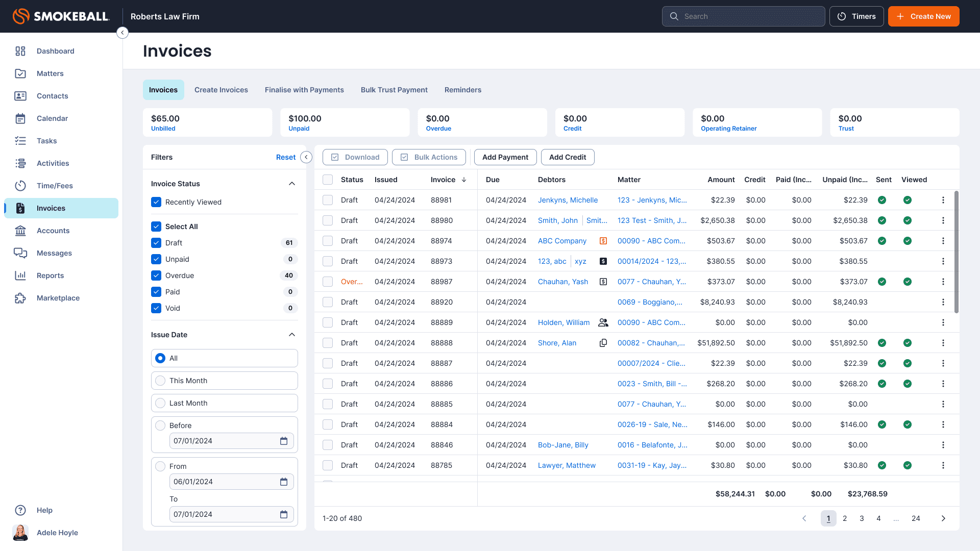Click the invoice table vertical scrollbar
980x551 pixels.
tap(956, 252)
